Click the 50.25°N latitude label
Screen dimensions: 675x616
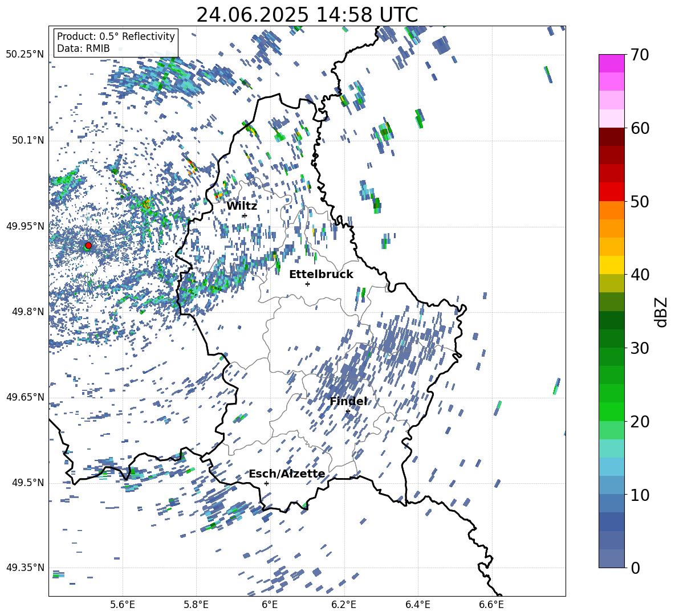click(x=25, y=55)
